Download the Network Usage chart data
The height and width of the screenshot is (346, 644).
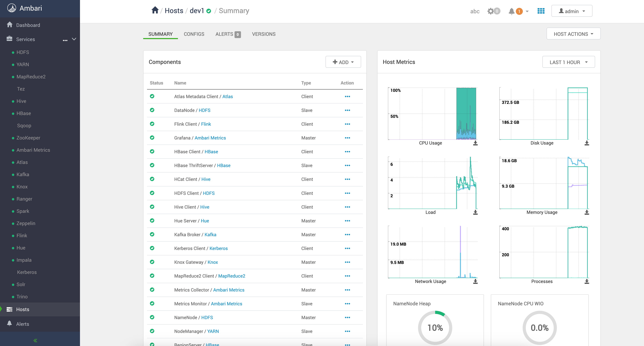475,282
